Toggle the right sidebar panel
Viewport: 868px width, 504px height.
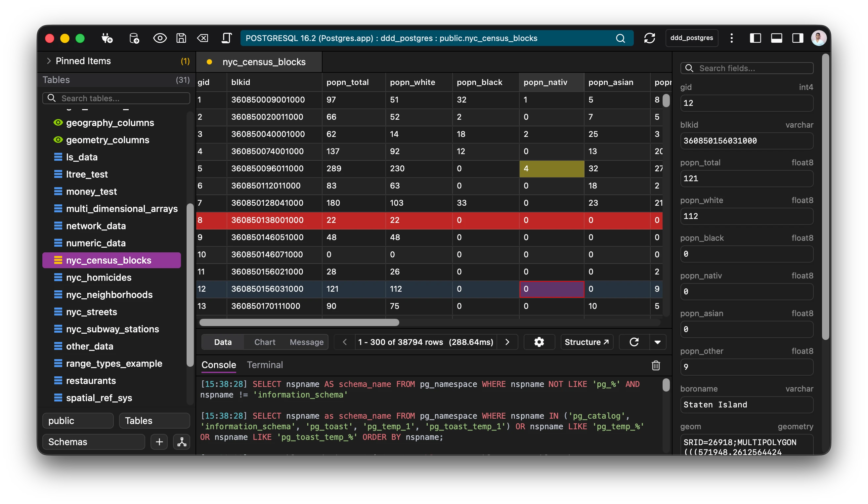[x=798, y=38]
